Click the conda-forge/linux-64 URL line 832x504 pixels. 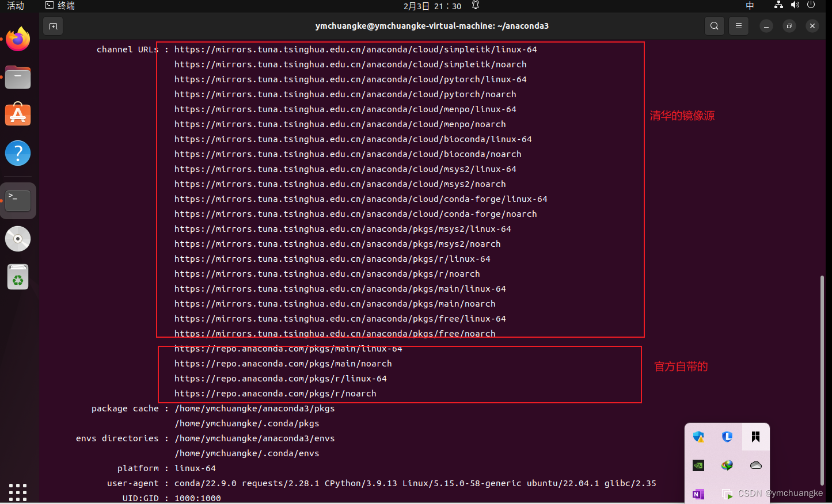coord(360,199)
